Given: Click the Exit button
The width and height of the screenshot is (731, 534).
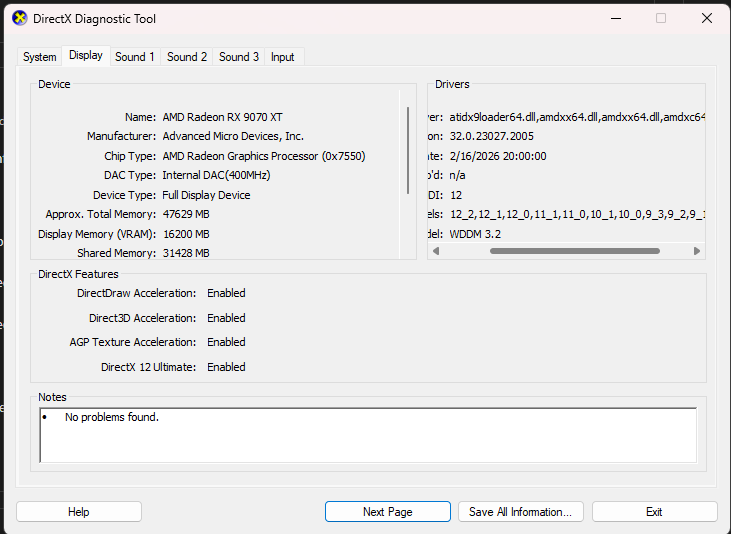Looking at the screenshot, I should coord(654,512).
